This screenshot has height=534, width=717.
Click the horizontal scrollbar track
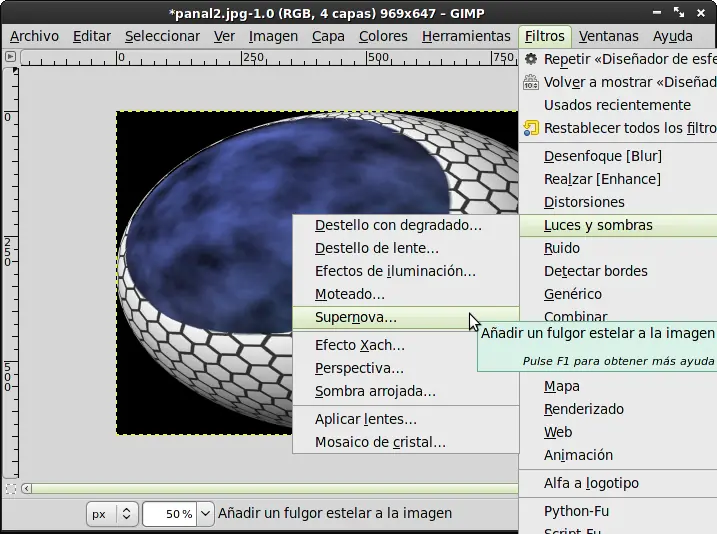coord(275,489)
